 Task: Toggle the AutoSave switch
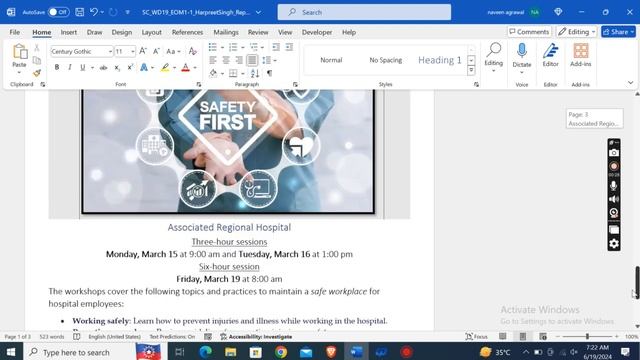[x=58, y=12]
